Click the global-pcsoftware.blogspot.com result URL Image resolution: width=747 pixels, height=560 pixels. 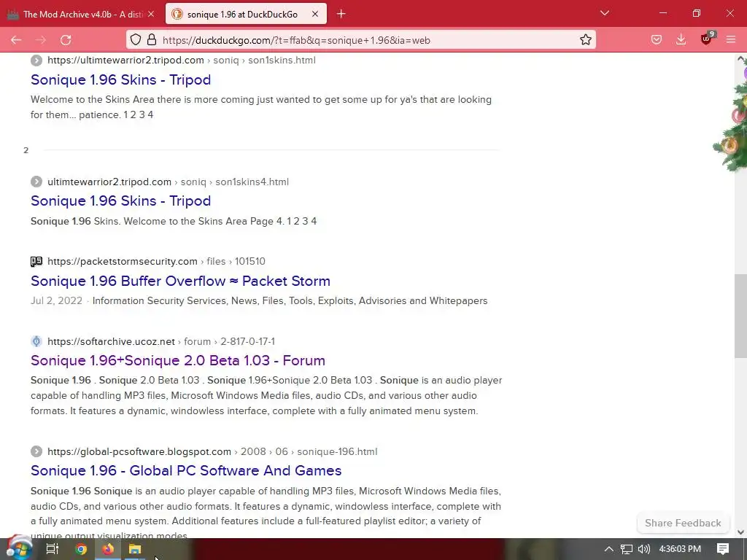[x=212, y=451]
